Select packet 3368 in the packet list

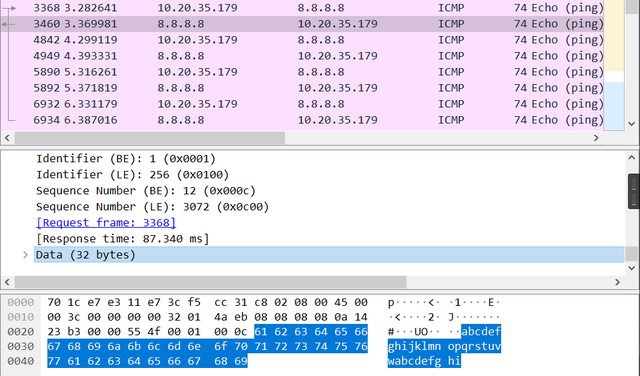click(302, 8)
